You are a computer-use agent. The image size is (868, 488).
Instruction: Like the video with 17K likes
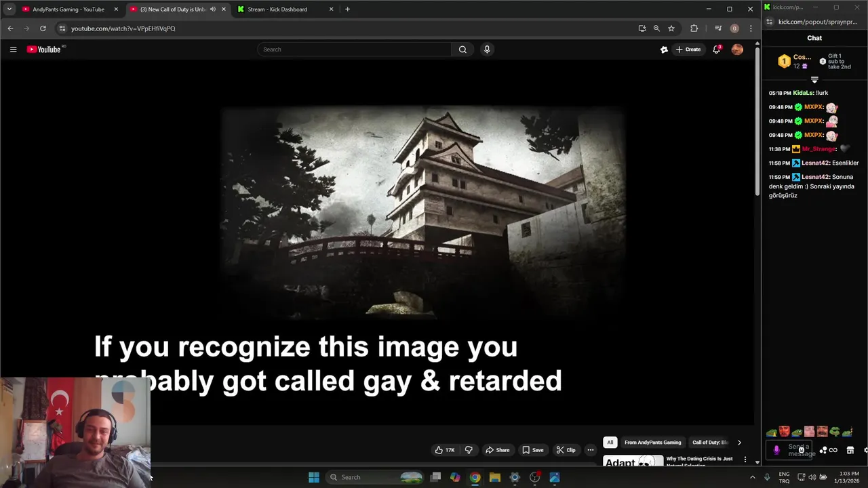445,450
